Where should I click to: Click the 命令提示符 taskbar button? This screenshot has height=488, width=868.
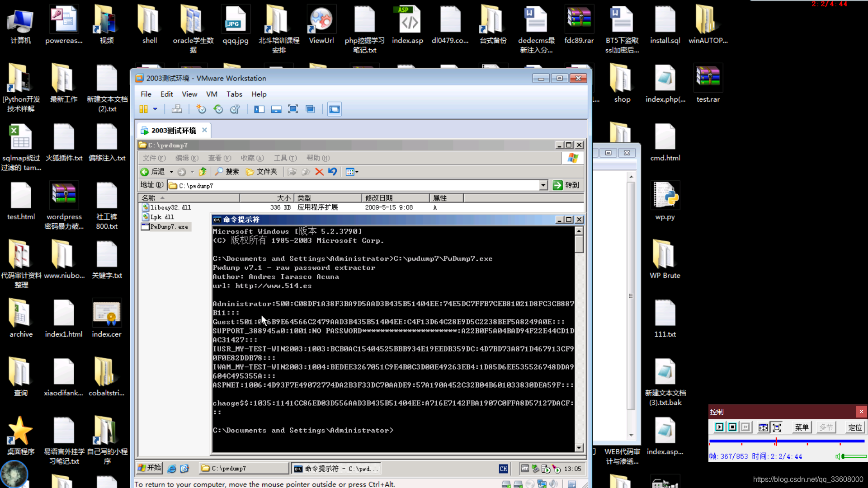pos(336,469)
